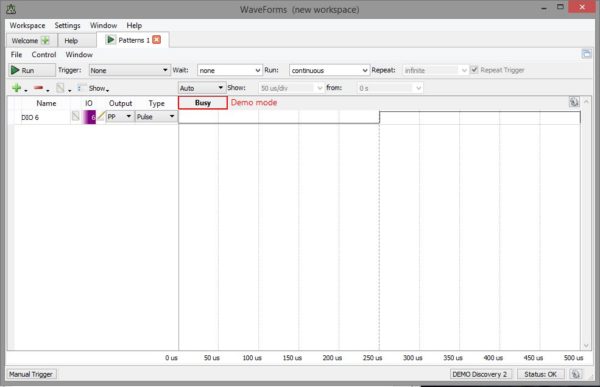Open the top Window menu
Viewport: 600px width, 387px height.
click(x=103, y=26)
